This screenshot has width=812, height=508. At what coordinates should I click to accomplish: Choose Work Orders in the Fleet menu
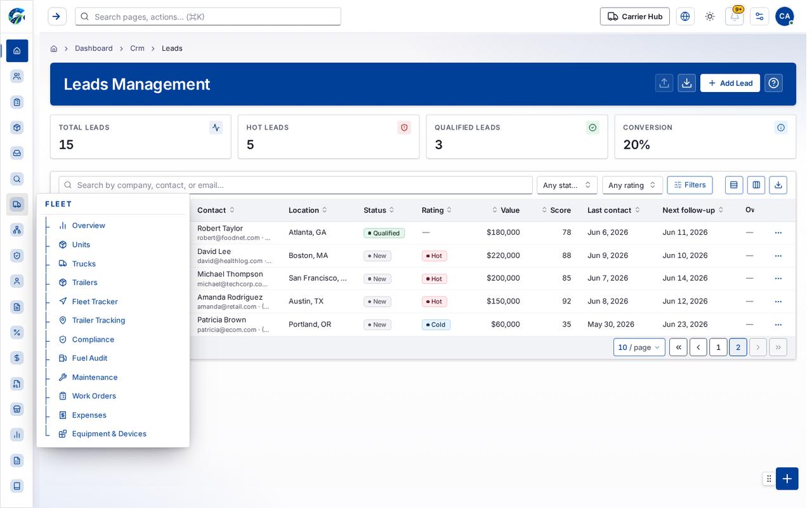click(94, 396)
